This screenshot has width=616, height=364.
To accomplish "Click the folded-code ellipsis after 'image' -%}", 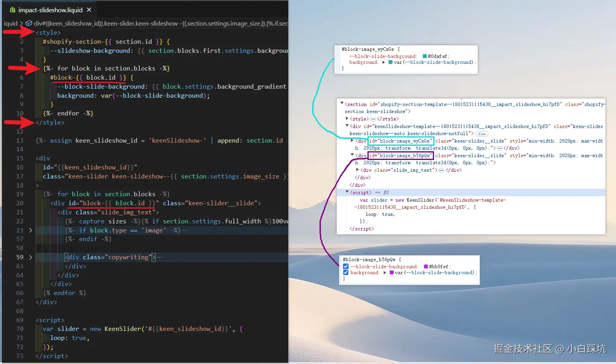I will click(x=185, y=230).
